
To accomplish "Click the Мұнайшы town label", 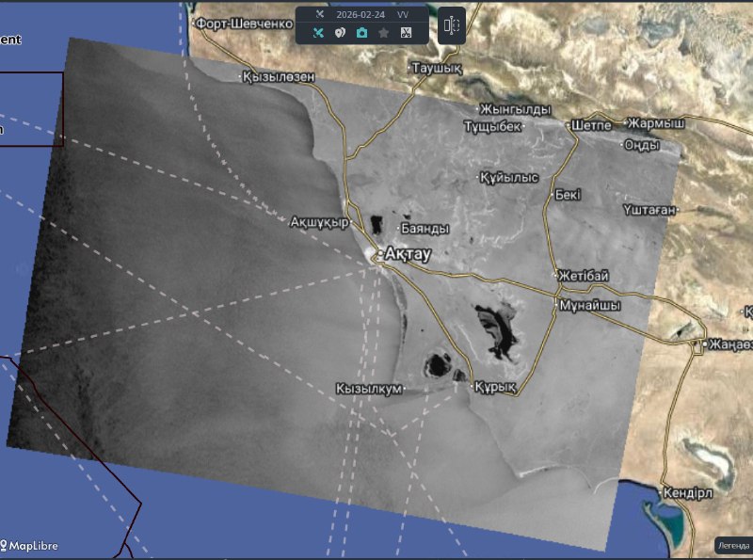I will 589,307.
